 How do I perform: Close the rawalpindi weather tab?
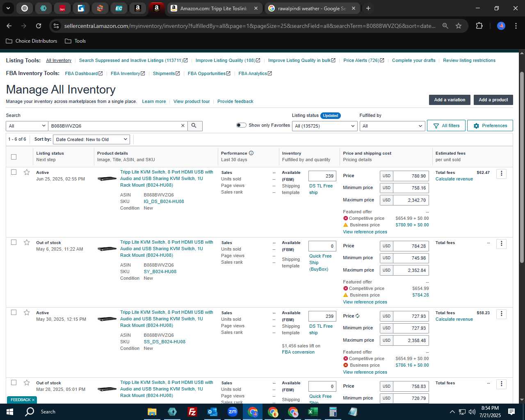[x=354, y=8]
